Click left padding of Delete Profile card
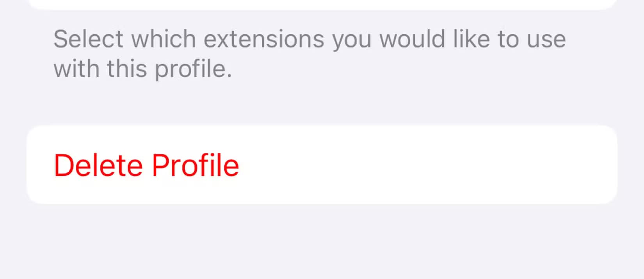Screen dimensions: 644x279 coord(40,165)
